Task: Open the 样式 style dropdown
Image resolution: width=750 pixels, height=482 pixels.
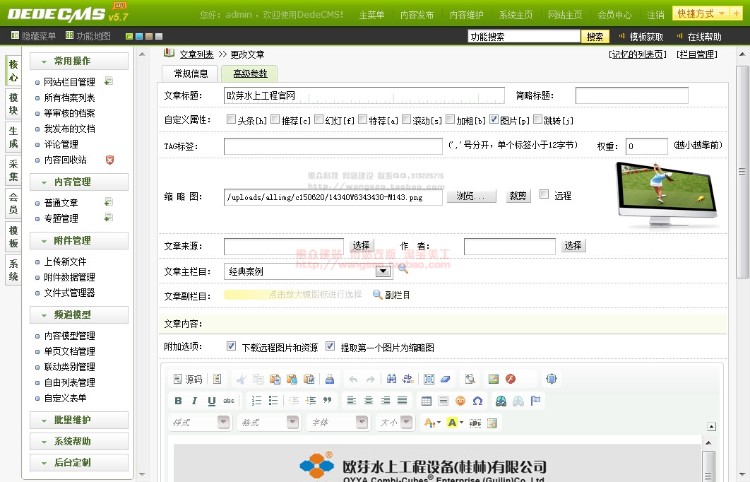Action: [199, 422]
